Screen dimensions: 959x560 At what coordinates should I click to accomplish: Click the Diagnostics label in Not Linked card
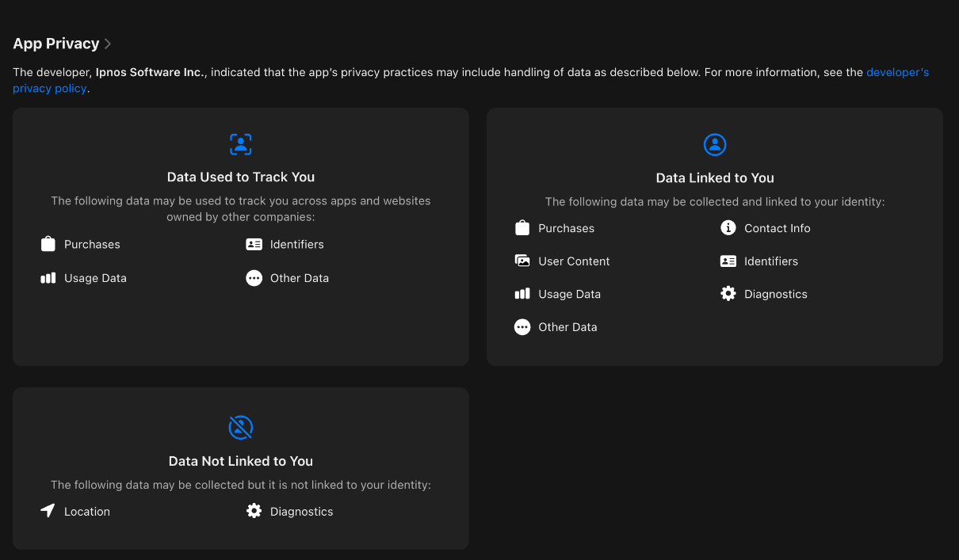click(302, 512)
